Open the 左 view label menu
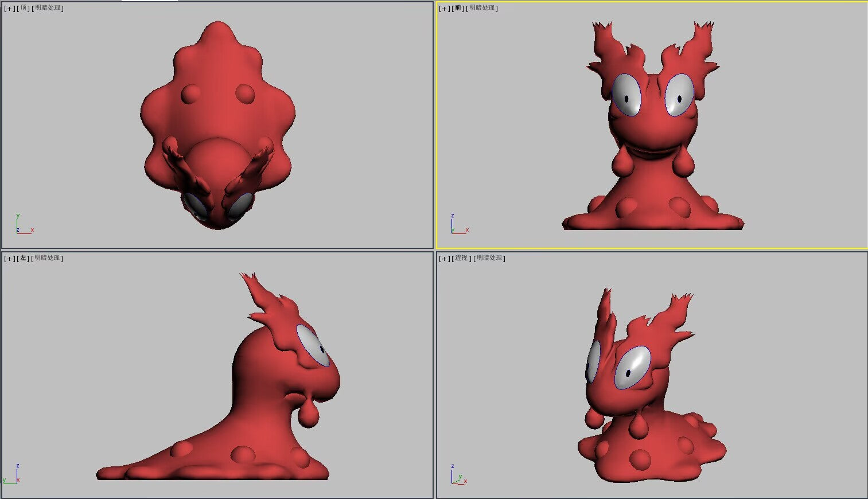The height and width of the screenshot is (499, 868). tap(24, 259)
